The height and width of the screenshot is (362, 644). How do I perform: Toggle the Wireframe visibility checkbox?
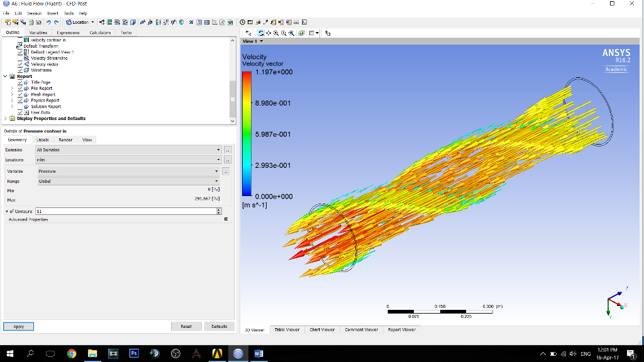(20, 70)
